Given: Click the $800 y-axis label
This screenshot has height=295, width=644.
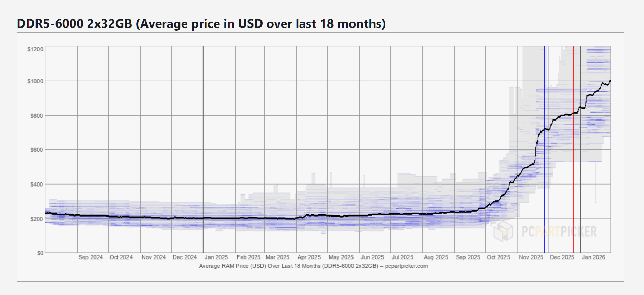Looking at the screenshot, I should (x=37, y=116).
